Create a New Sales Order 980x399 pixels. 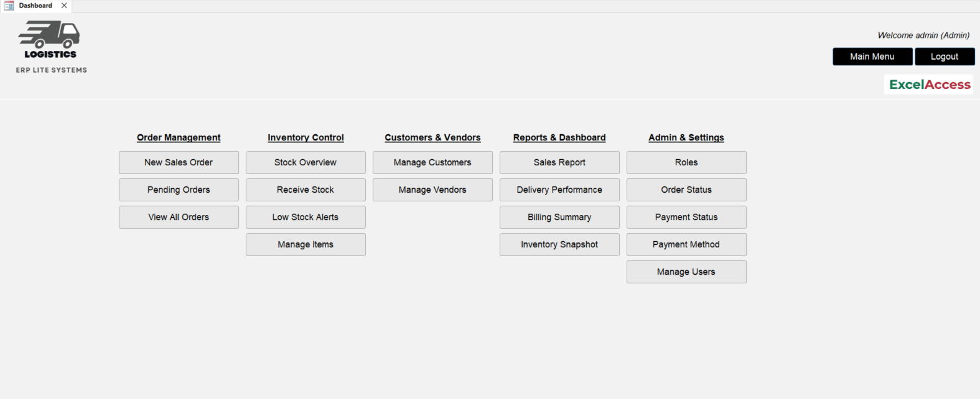(179, 162)
